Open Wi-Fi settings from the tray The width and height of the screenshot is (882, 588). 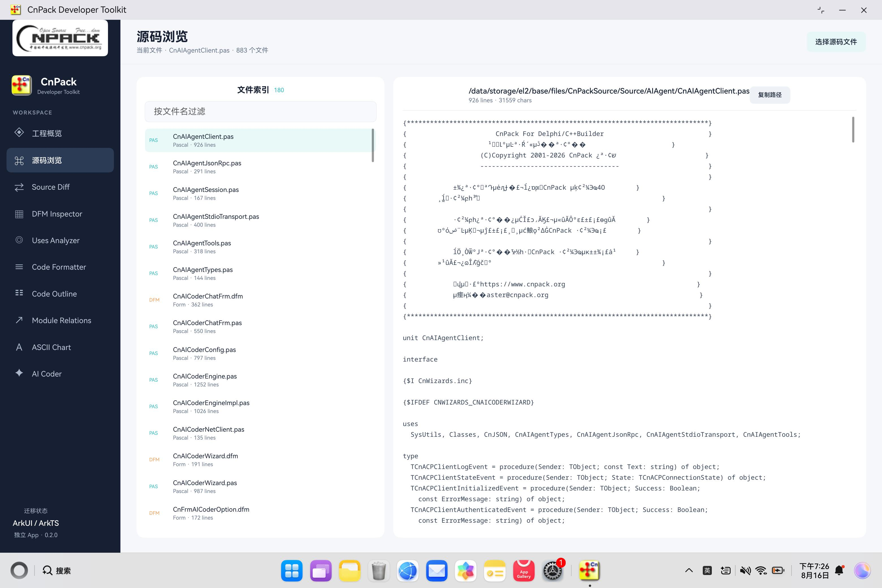click(x=761, y=570)
